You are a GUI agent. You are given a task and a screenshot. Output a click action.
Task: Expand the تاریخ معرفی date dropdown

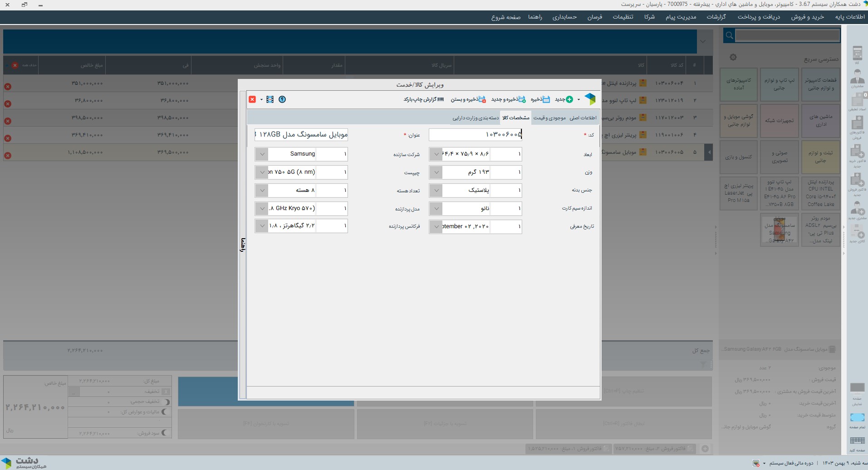(436, 226)
